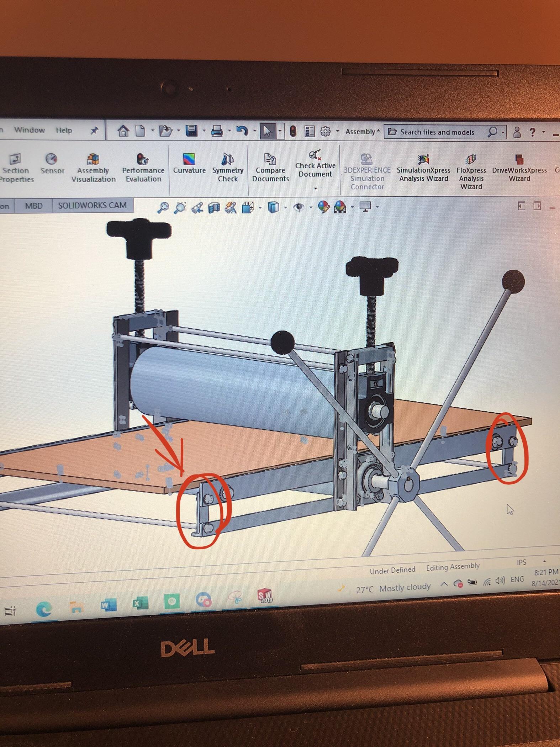Click the Save icon in toolbar
Viewport: 560px width, 747px height.
pos(192,131)
